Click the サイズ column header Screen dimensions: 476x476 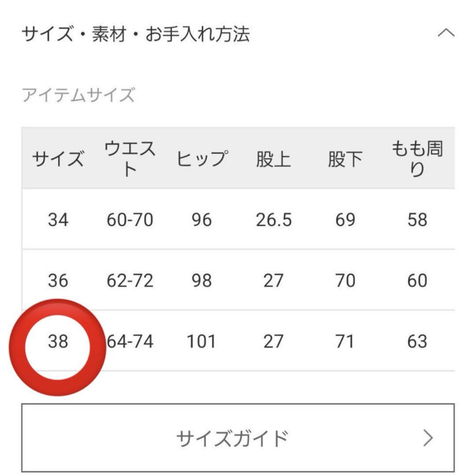point(58,159)
